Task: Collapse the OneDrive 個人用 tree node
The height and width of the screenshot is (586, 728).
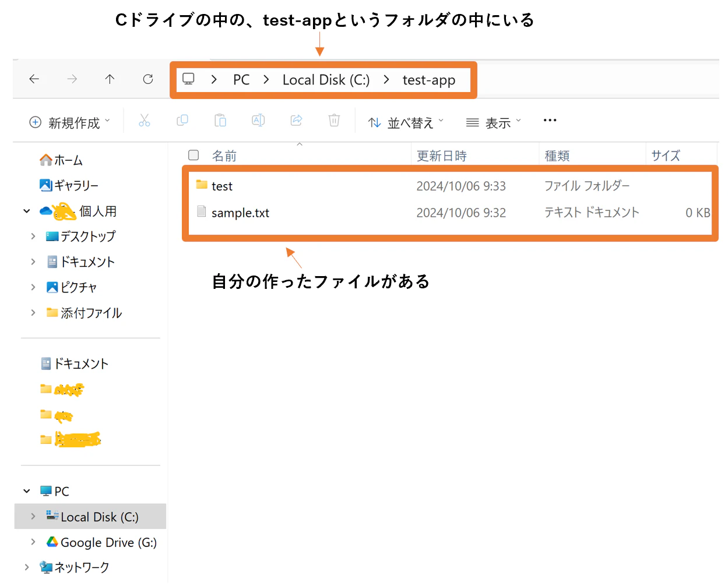Action: [27, 211]
